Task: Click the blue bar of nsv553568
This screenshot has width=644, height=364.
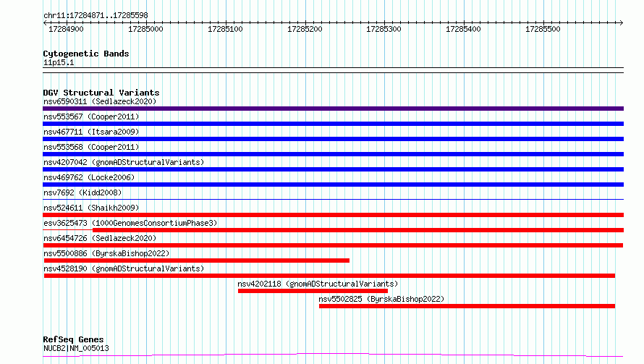Action: (x=333, y=154)
